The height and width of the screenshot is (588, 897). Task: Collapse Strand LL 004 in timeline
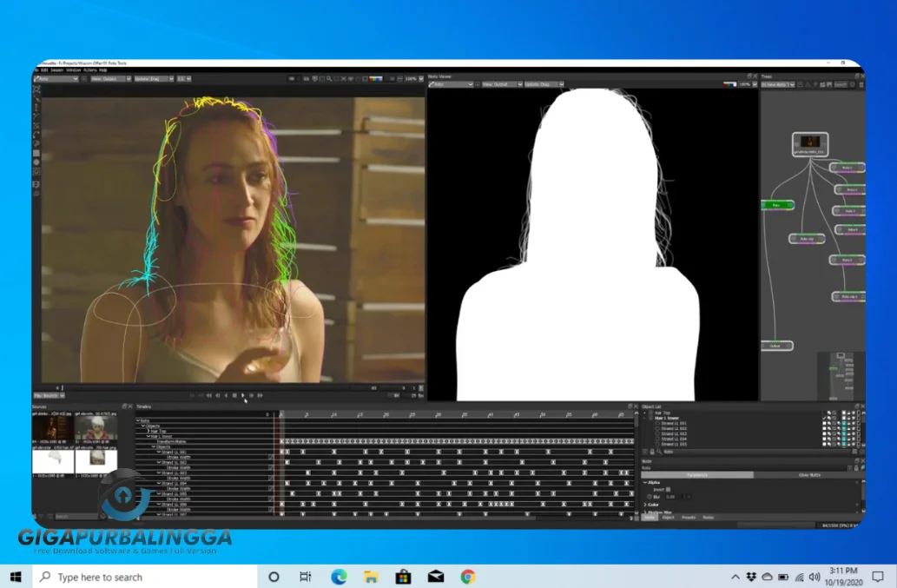tap(159, 483)
